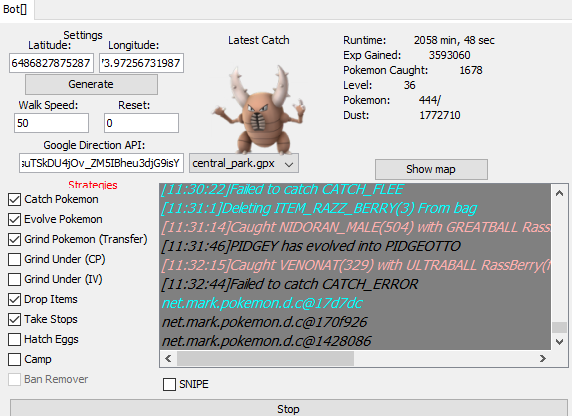This screenshot has width=572, height=416.
Task: Click the Runtime value '2058 min, 48 sec'
Action: [454, 40]
